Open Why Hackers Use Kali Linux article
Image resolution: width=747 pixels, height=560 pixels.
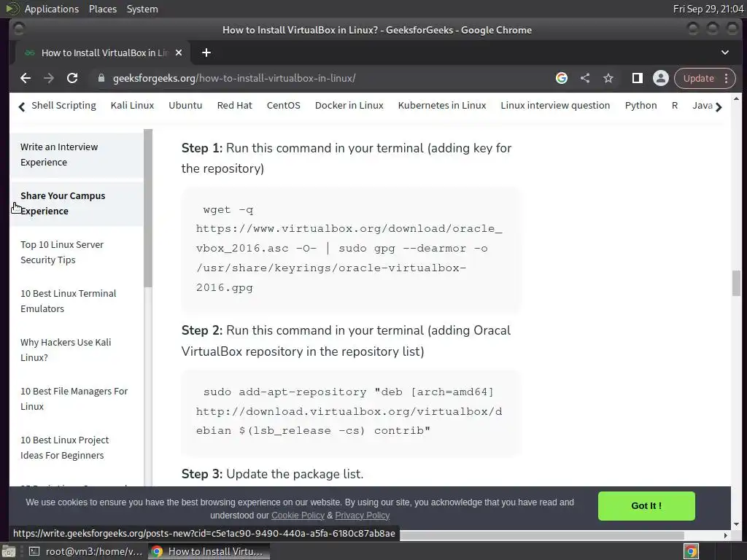[x=66, y=349]
